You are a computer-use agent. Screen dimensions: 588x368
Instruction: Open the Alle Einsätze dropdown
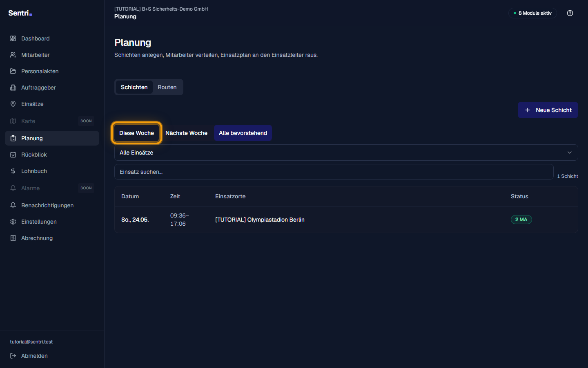point(346,153)
